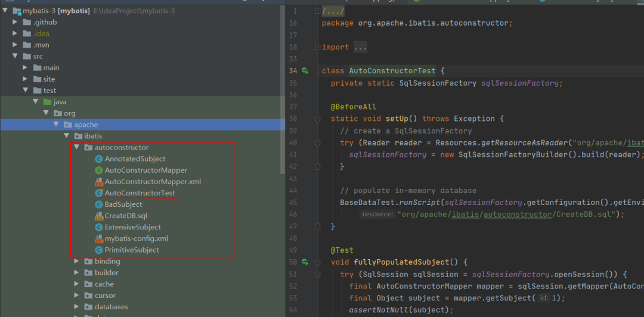Screen dimensions: 644x317
Task: Click the @BeforeAll annotation in editor
Action: (x=353, y=107)
